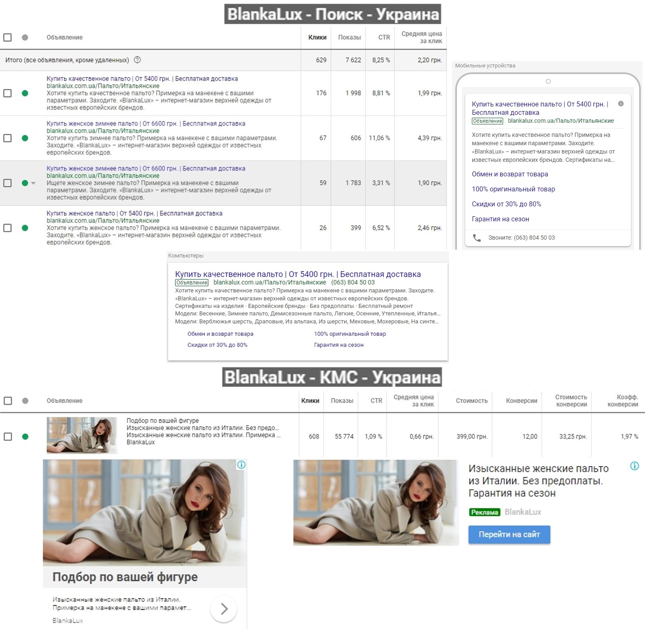
Task: Sort the search table by Клики
Action: pyautogui.click(x=318, y=37)
